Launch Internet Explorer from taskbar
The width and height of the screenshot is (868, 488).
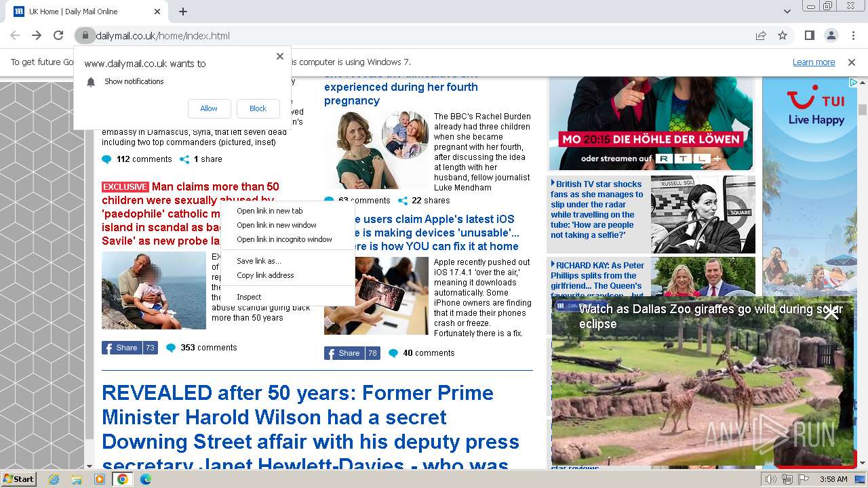(54, 479)
